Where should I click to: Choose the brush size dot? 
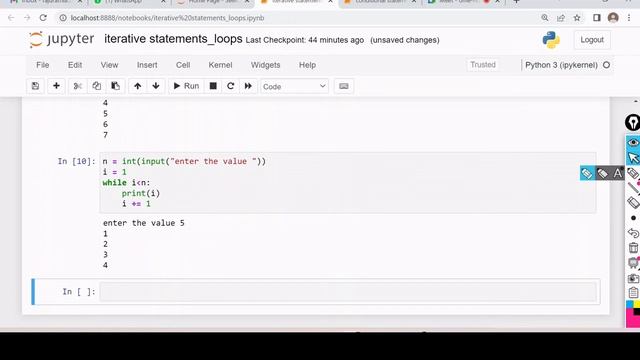[x=633, y=218]
